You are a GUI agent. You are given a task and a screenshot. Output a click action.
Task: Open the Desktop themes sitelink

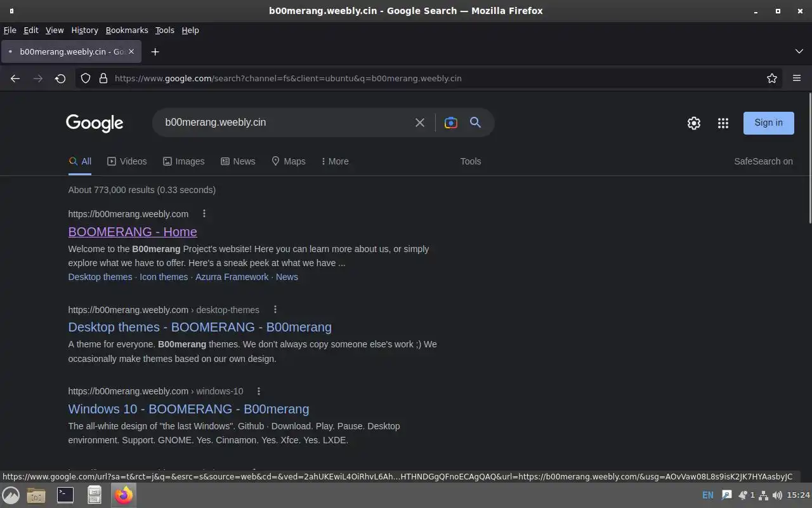[x=100, y=277]
